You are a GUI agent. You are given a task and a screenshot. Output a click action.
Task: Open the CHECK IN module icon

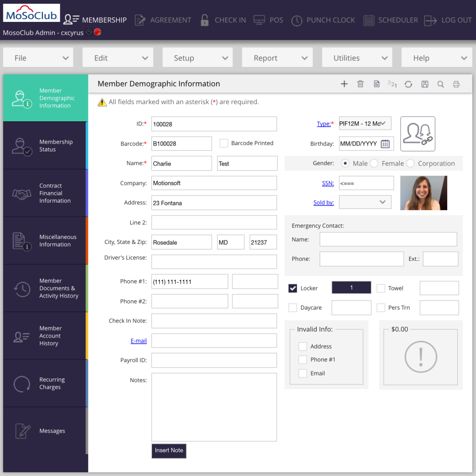click(x=205, y=20)
